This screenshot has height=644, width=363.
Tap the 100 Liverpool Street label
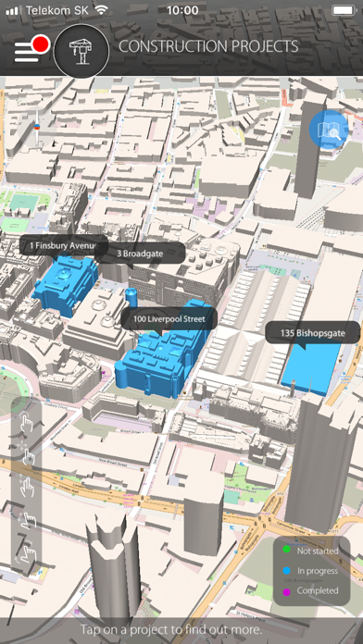[x=169, y=318]
